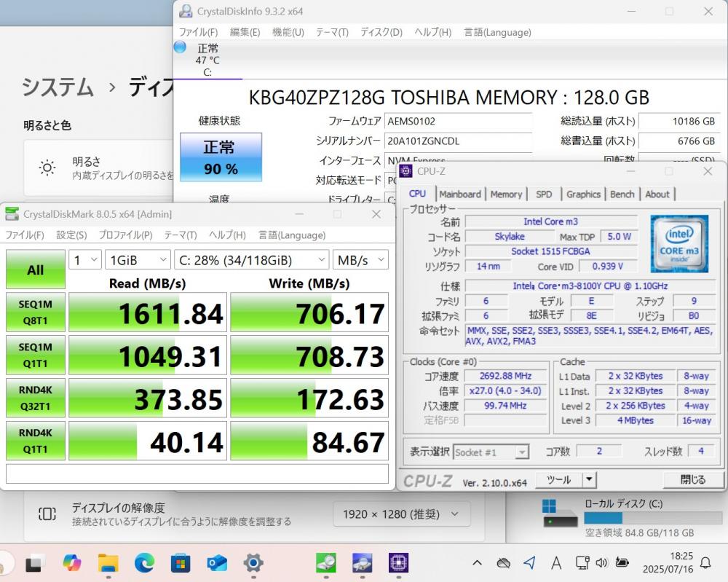Viewport: 728px width, 582px height.
Task: Click SEQ1M Q8T1 read result 1611.84
Action: (148, 312)
